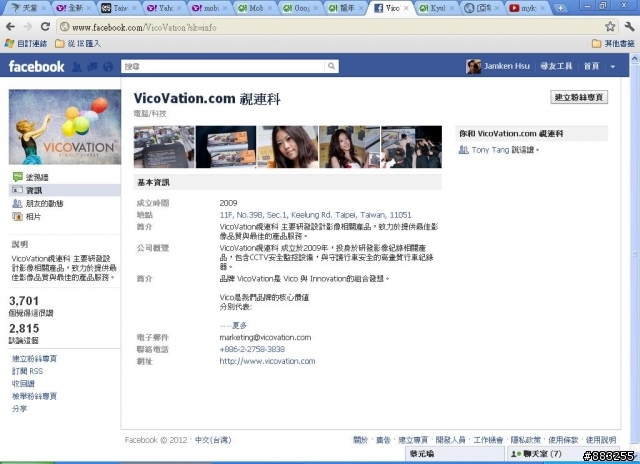Screen dimensions: 640x464
Task: Click the Facebook logo
Action: tap(36, 66)
